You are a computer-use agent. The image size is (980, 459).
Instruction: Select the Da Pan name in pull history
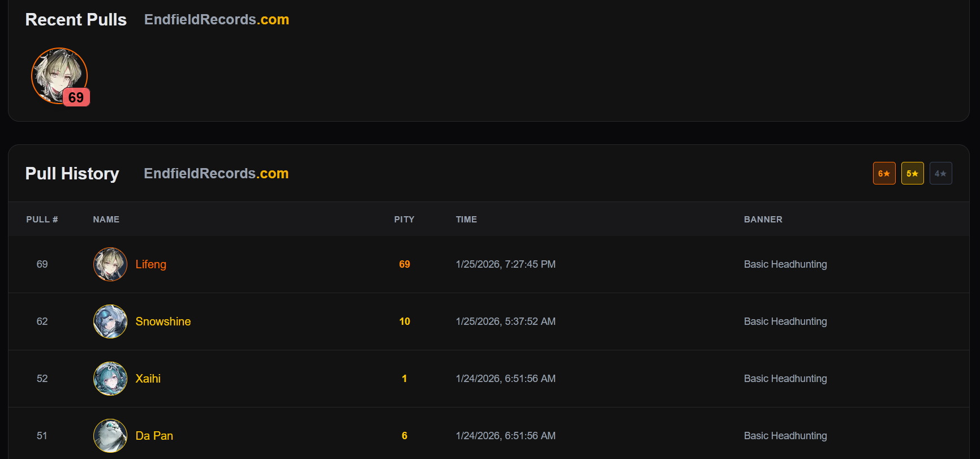pyautogui.click(x=154, y=436)
